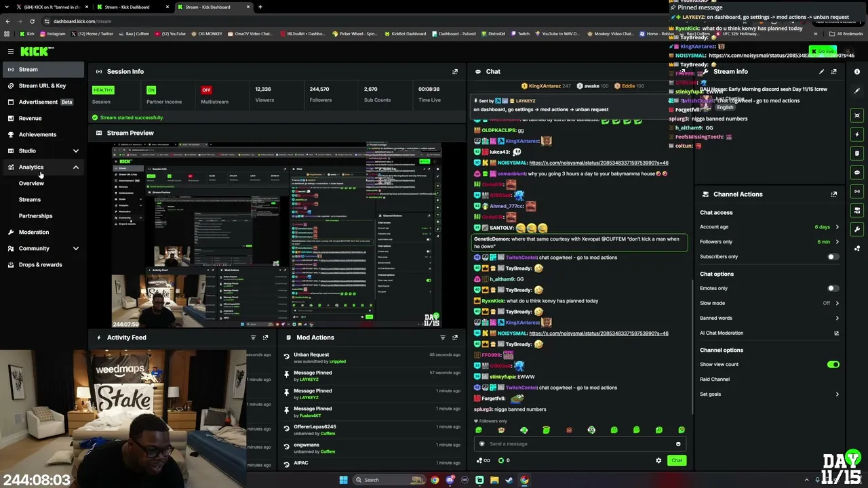This screenshot has width=868, height=488.
Task: Toggle the Subscribers only switch
Action: point(833,257)
